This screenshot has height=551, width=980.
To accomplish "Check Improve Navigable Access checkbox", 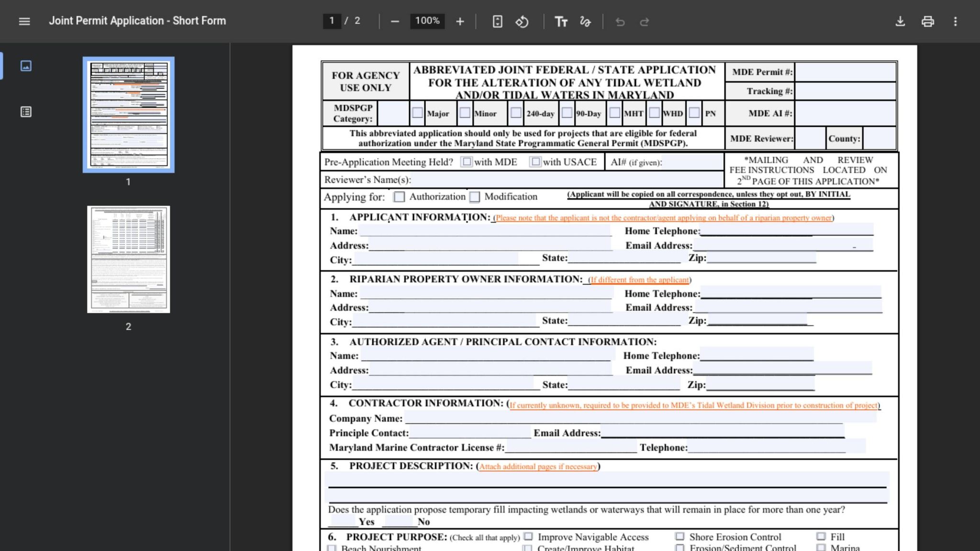I will point(528,536).
